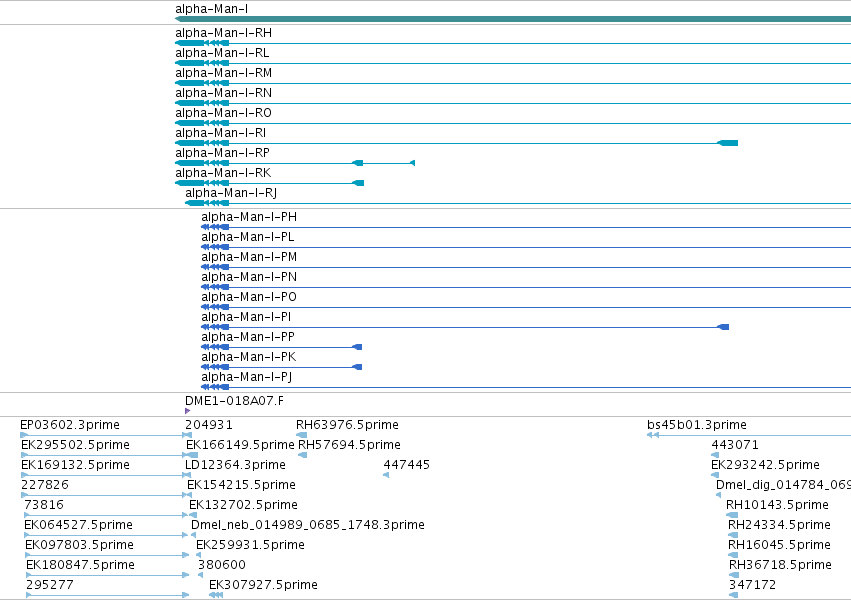Click the purple DME1-018A07.F arrow marker
Viewport: 851px width, 600px height.
click(x=187, y=411)
